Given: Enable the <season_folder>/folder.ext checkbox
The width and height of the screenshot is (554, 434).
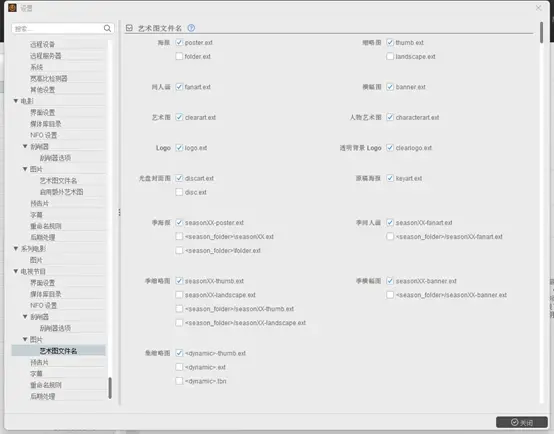Looking at the screenshot, I should click(x=179, y=250).
